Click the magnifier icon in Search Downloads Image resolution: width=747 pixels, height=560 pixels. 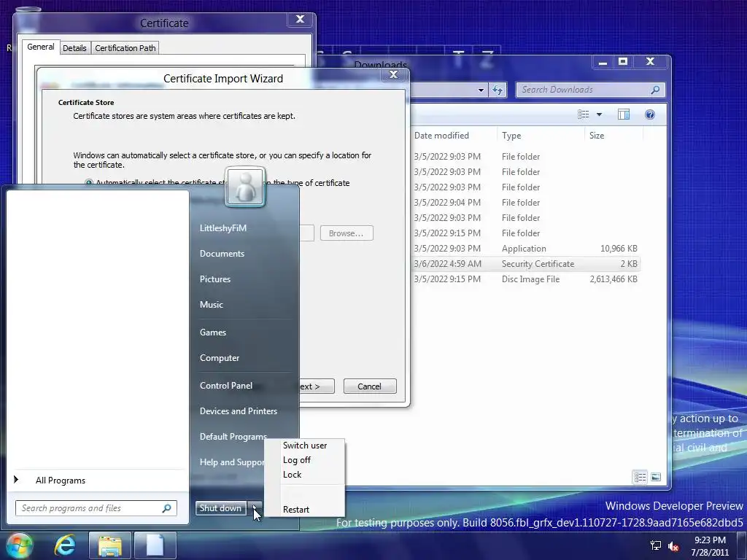pos(656,90)
